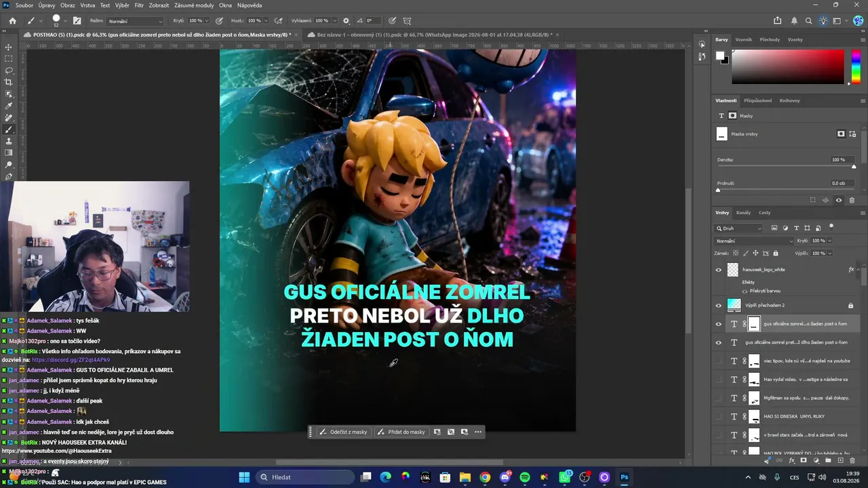Select the Lasso tool
The image size is (868, 488).
(x=9, y=70)
